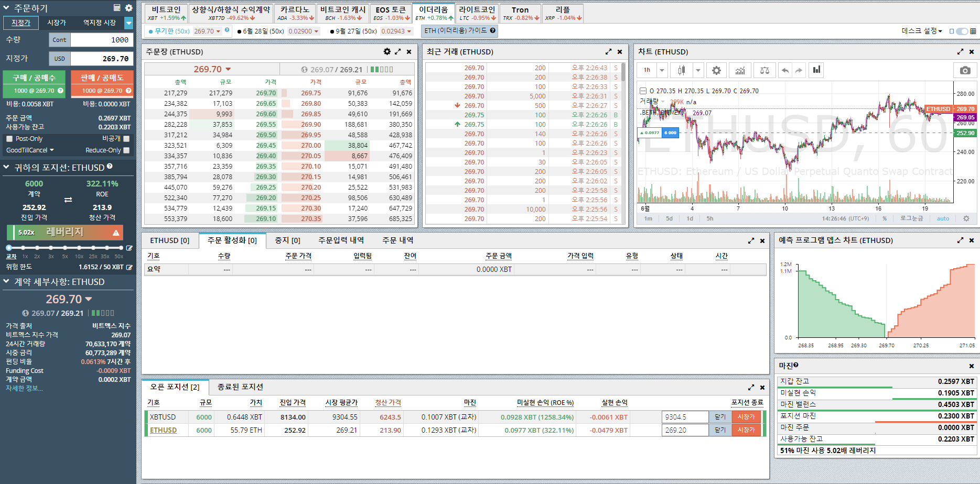The width and height of the screenshot is (980, 484).
Task: Click the 지정가 limit price input field
Action: pyautogui.click(x=102, y=59)
